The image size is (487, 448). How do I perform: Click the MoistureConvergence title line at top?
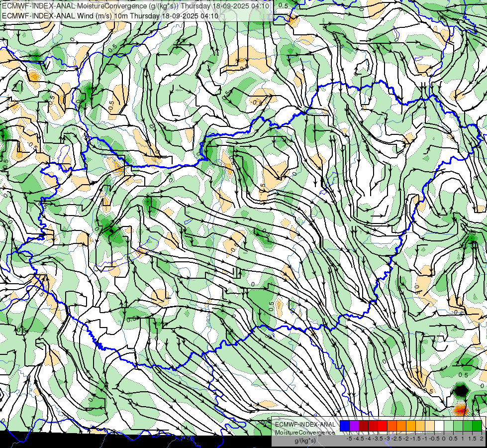[x=135, y=6]
